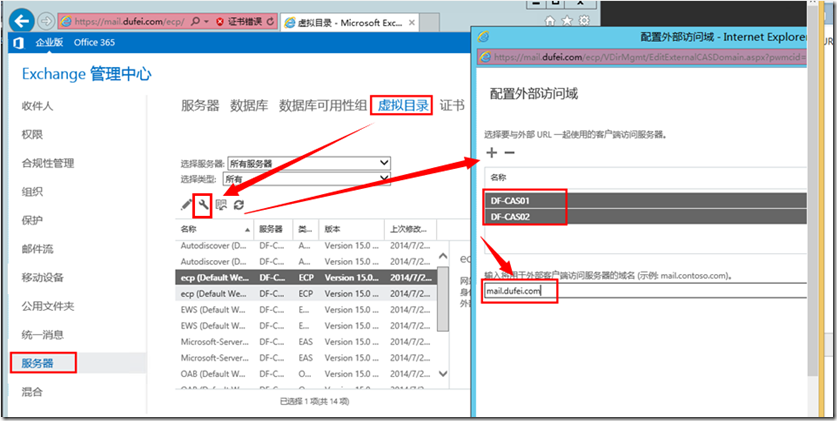Switch to Office 365 in the header
The width and height of the screenshot is (837, 421).
pos(94,42)
